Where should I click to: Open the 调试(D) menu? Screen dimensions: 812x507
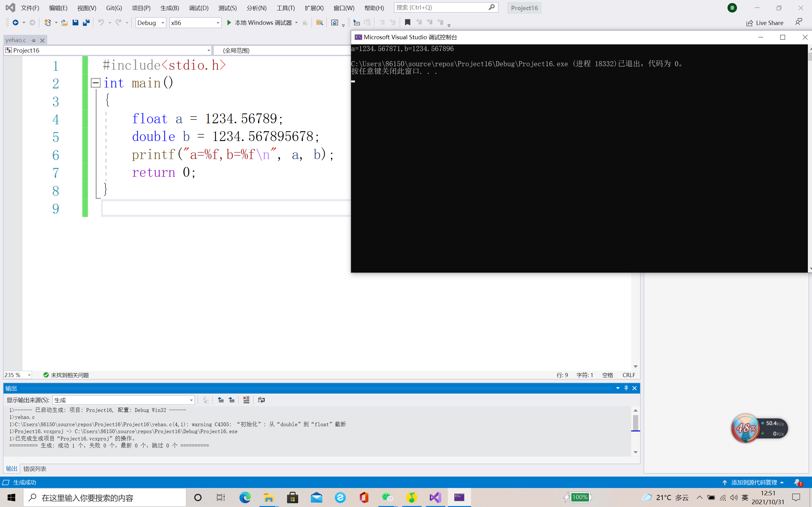click(x=198, y=8)
